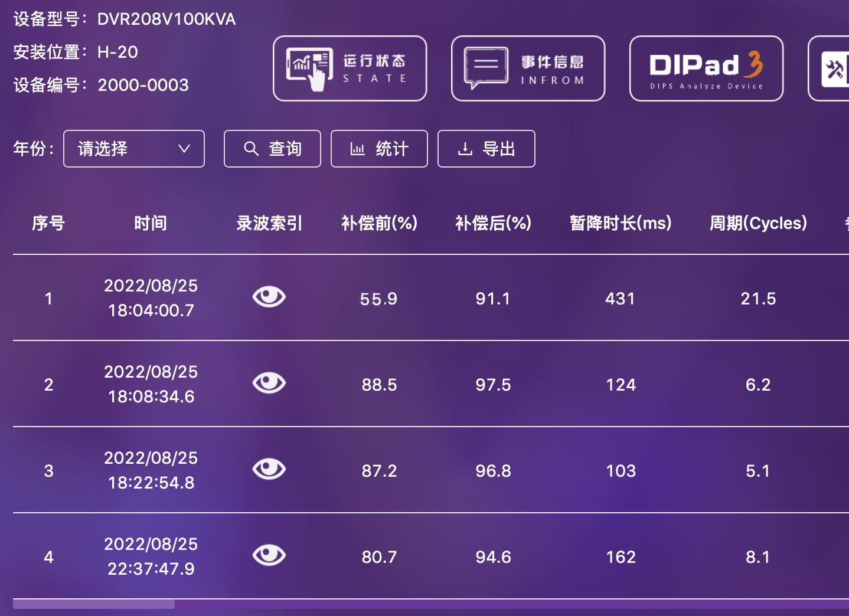Click the 91.1 post-compensation value

493,299
